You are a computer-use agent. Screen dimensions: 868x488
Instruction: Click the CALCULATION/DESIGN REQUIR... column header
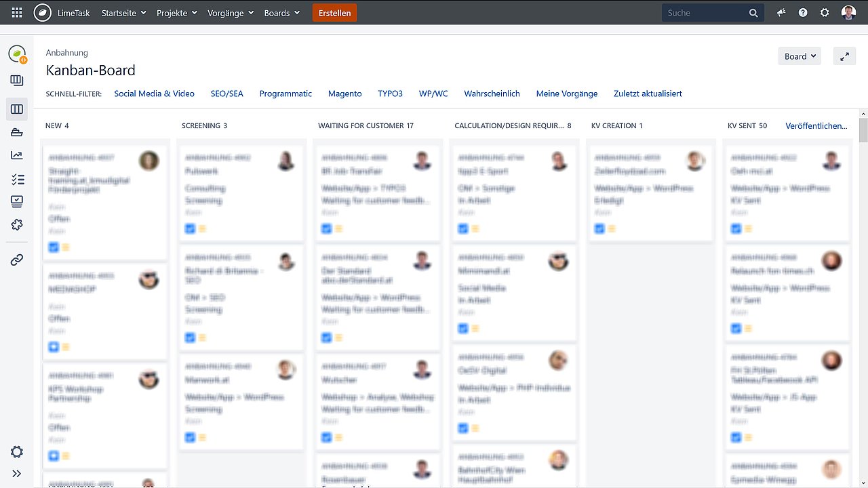pyautogui.click(x=513, y=125)
